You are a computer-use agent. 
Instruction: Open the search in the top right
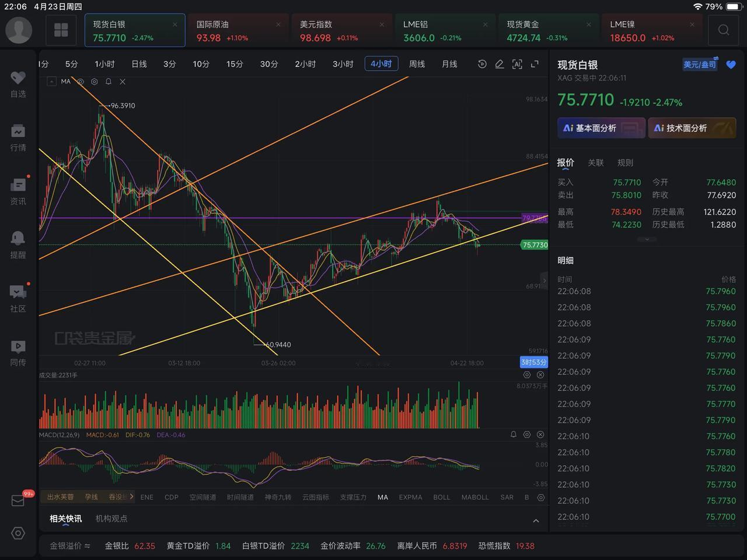724,30
